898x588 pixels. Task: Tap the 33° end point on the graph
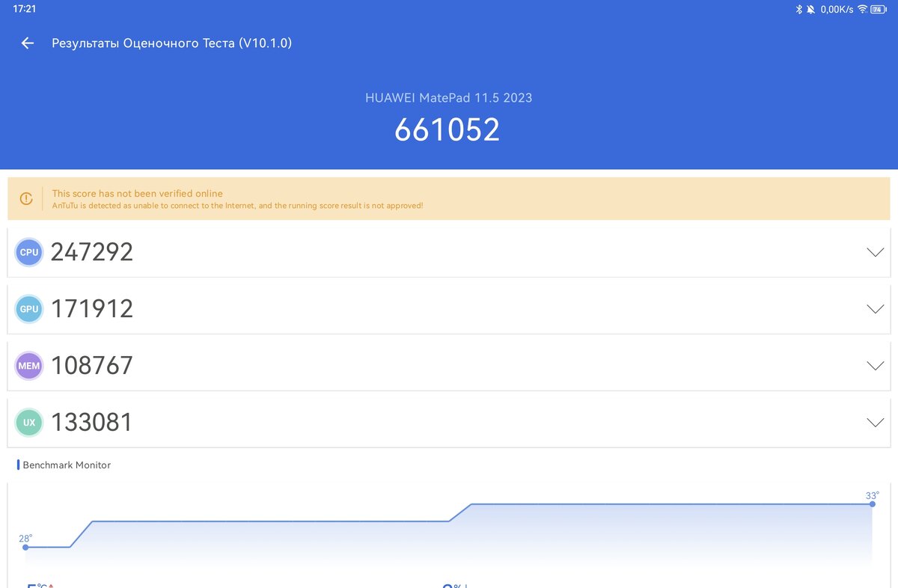[873, 504]
